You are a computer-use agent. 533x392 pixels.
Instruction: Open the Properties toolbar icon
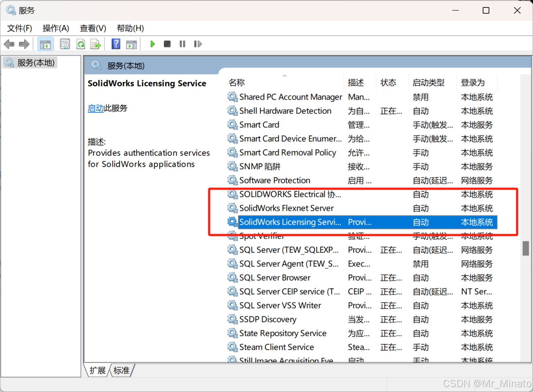[x=65, y=44]
